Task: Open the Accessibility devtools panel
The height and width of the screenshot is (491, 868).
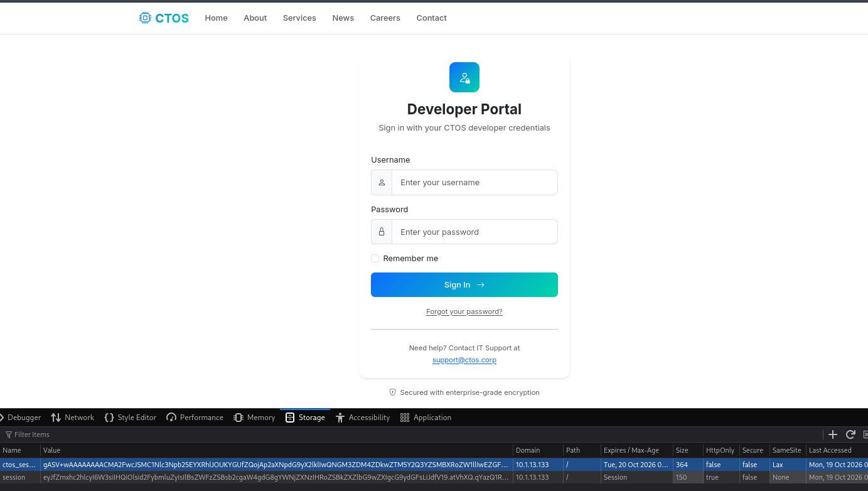Action: [363, 418]
